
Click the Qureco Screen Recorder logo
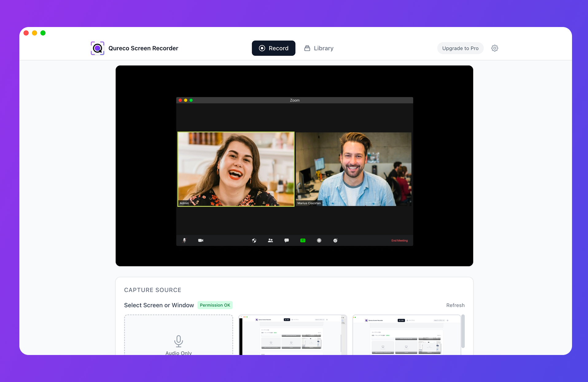(97, 48)
